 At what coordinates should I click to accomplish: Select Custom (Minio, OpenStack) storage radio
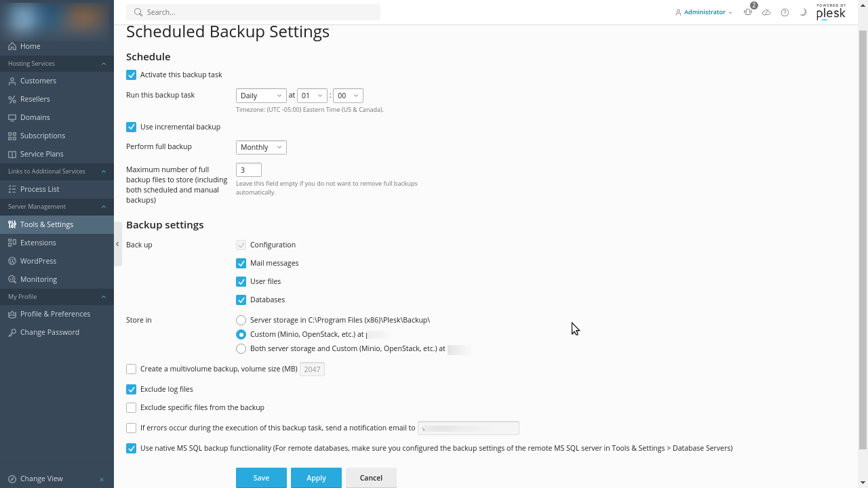click(x=241, y=334)
